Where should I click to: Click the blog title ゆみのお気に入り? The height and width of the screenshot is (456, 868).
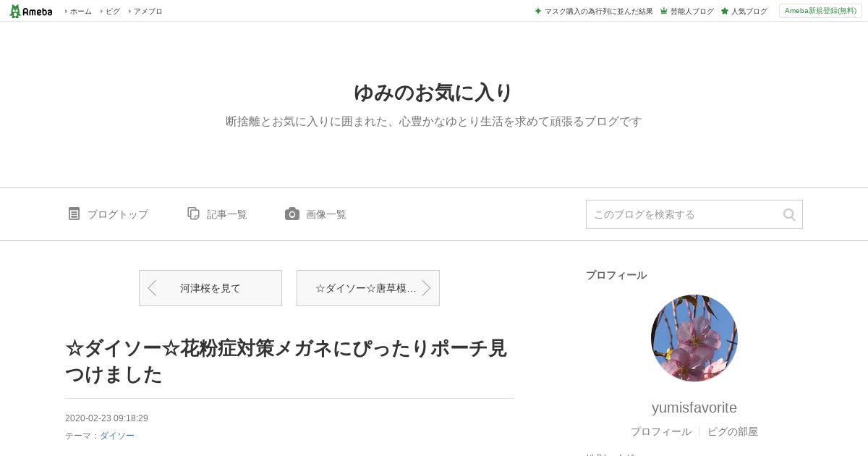433,93
